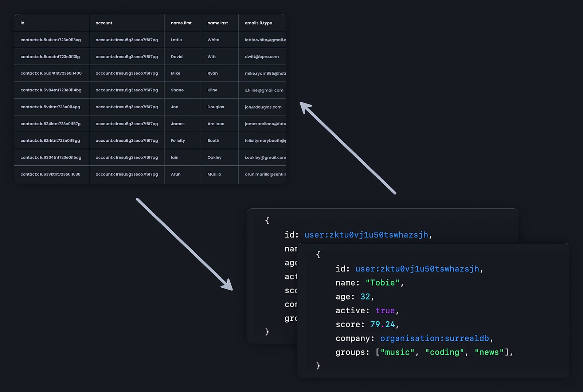
Task: Click the "news" group value
Action: coord(489,352)
